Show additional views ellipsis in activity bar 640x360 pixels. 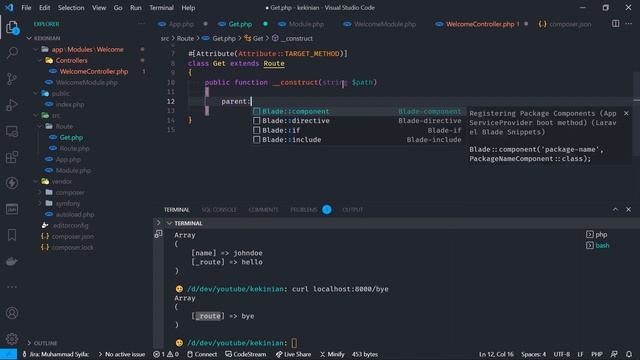click(12, 287)
